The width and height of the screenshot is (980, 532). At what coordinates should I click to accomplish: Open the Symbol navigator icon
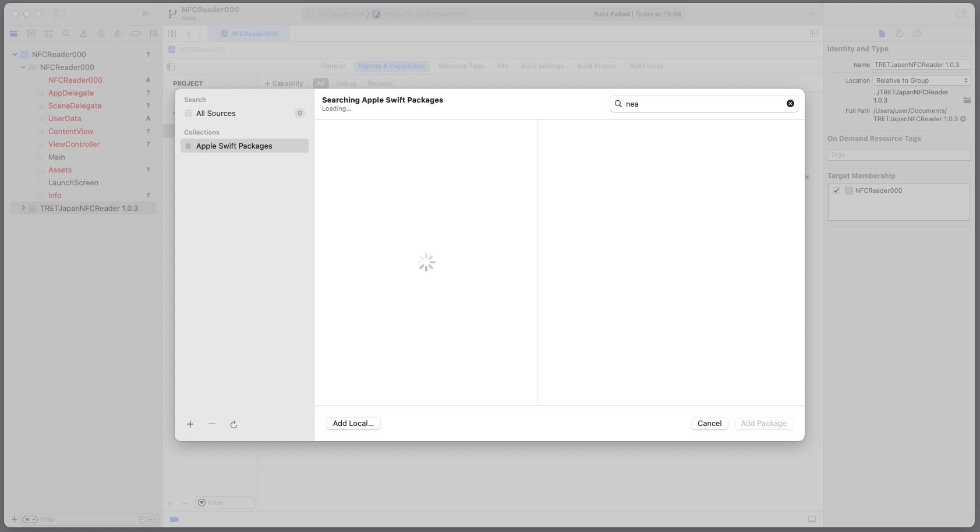pos(49,34)
